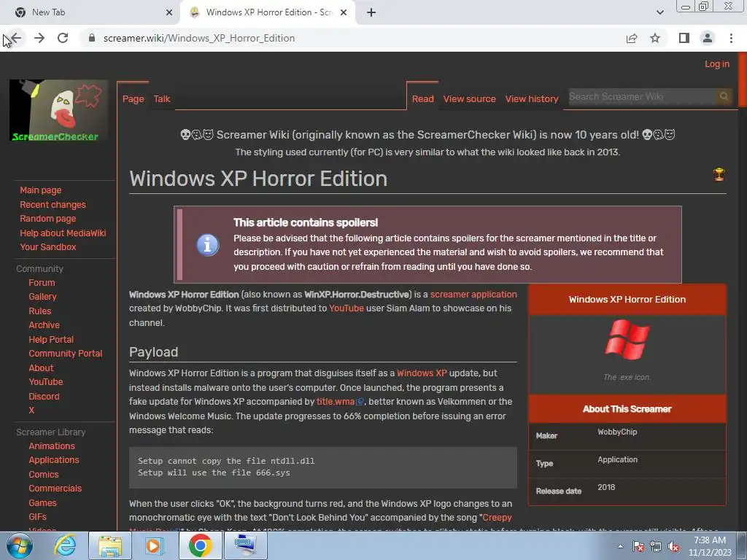Expand the tab search chevron

coord(659,12)
